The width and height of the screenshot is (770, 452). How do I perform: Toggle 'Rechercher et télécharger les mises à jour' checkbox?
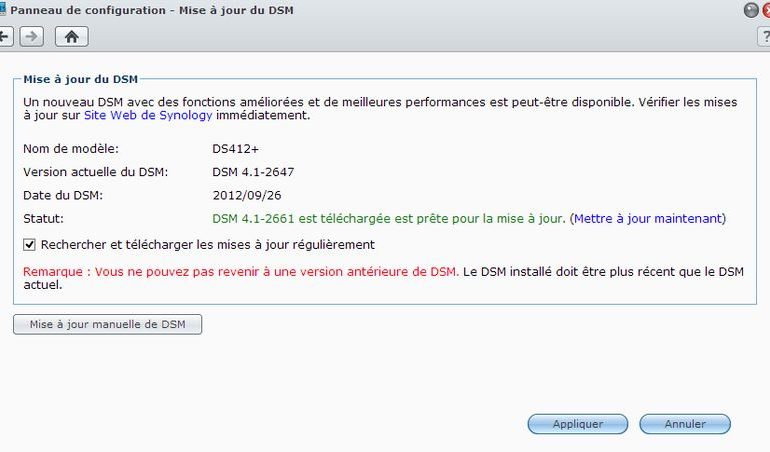tap(29, 245)
